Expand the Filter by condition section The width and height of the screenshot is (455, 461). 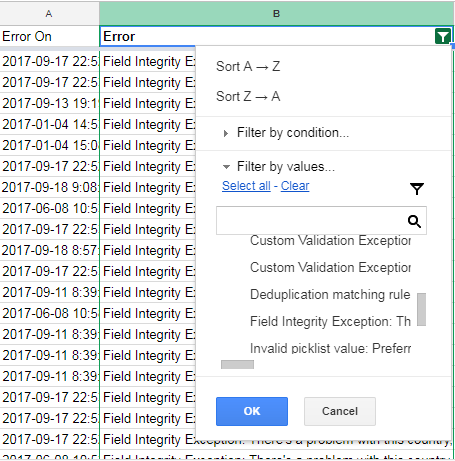(286, 133)
